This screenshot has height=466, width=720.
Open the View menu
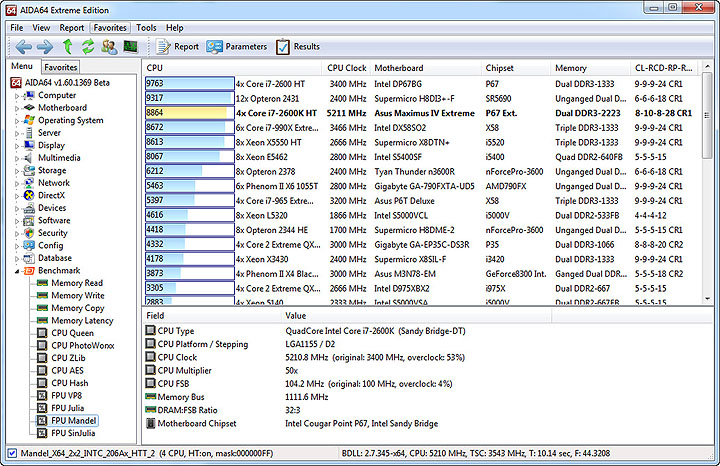tap(41, 28)
